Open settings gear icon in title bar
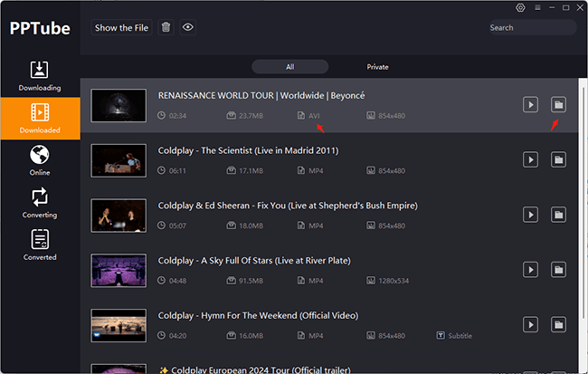The image size is (588, 374). [520, 7]
